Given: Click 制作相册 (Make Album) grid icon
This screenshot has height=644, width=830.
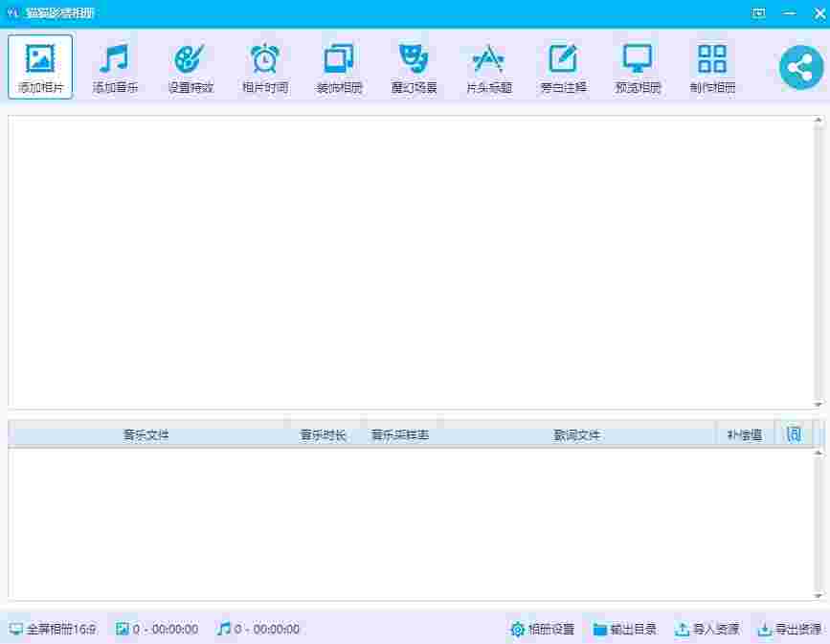Looking at the screenshot, I should point(712,59).
